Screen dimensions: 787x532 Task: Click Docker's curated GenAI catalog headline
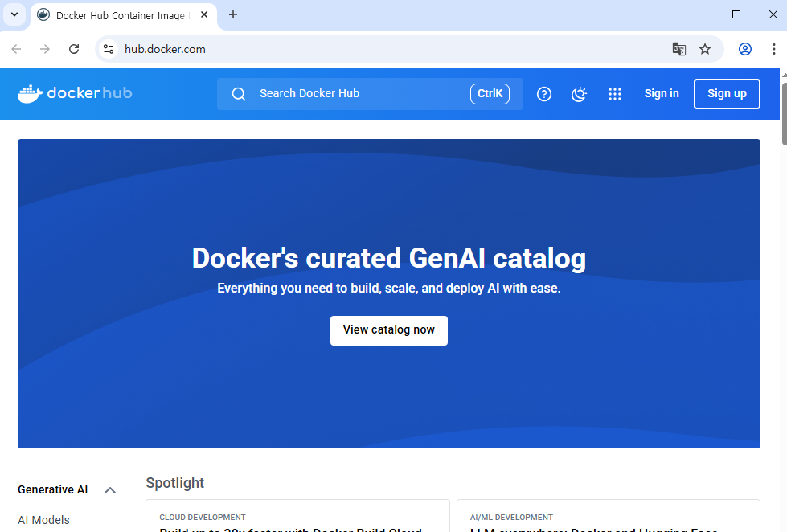click(389, 259)
